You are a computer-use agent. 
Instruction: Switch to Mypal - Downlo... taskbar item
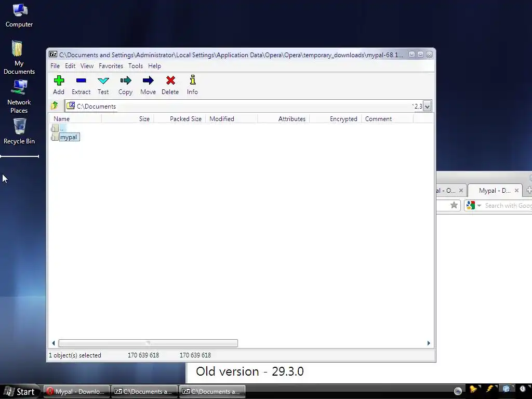coord(76,392)
